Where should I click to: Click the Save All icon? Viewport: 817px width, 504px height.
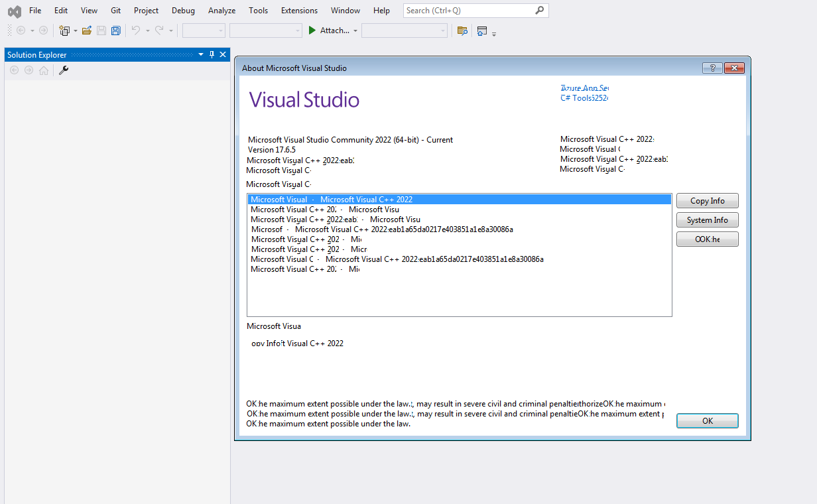(116, 31)
